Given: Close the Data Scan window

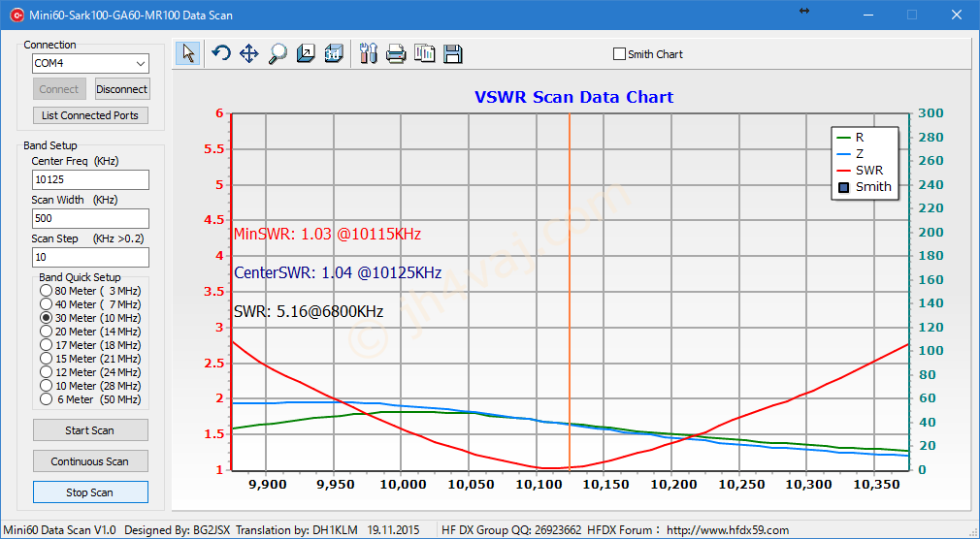Looking at the screenshot, I should click(957, 15).
